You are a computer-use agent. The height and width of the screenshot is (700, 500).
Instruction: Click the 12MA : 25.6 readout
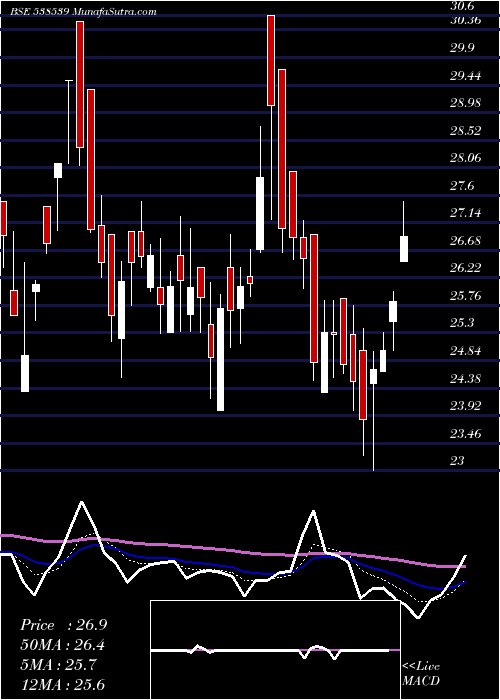coord(63,685)
